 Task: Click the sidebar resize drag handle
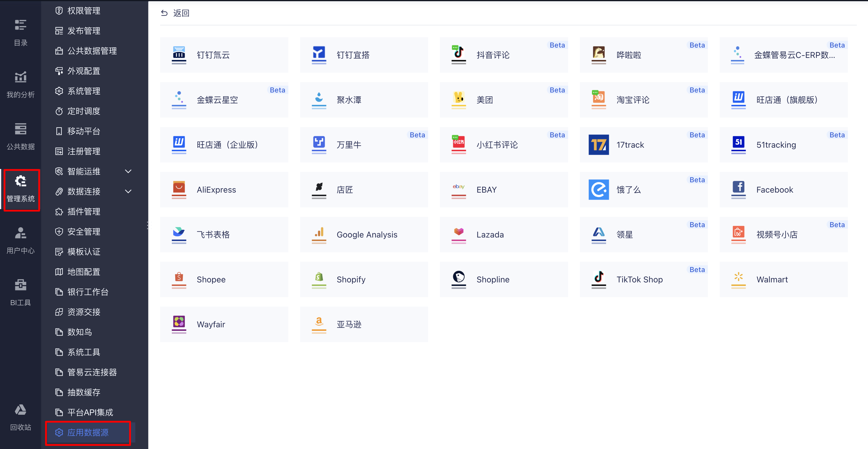point(148,225)
